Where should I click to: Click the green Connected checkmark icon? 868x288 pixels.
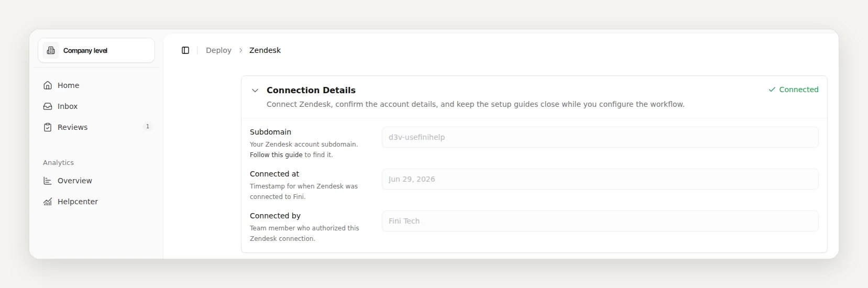tap(772, 90)
